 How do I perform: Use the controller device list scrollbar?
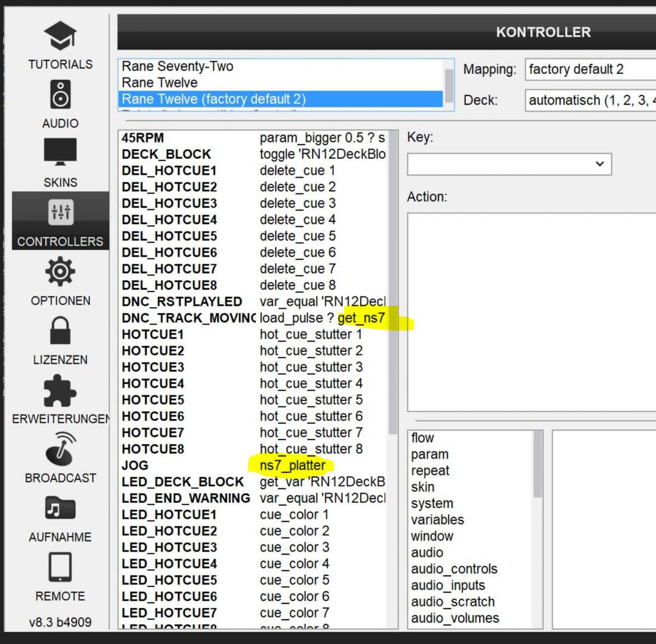449,85
